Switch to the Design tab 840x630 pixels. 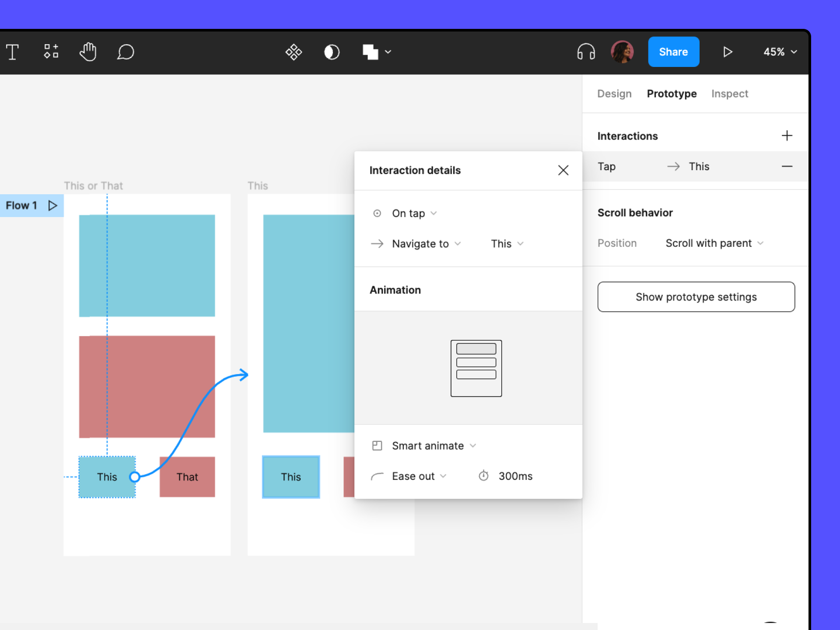[x=613, y=93]
